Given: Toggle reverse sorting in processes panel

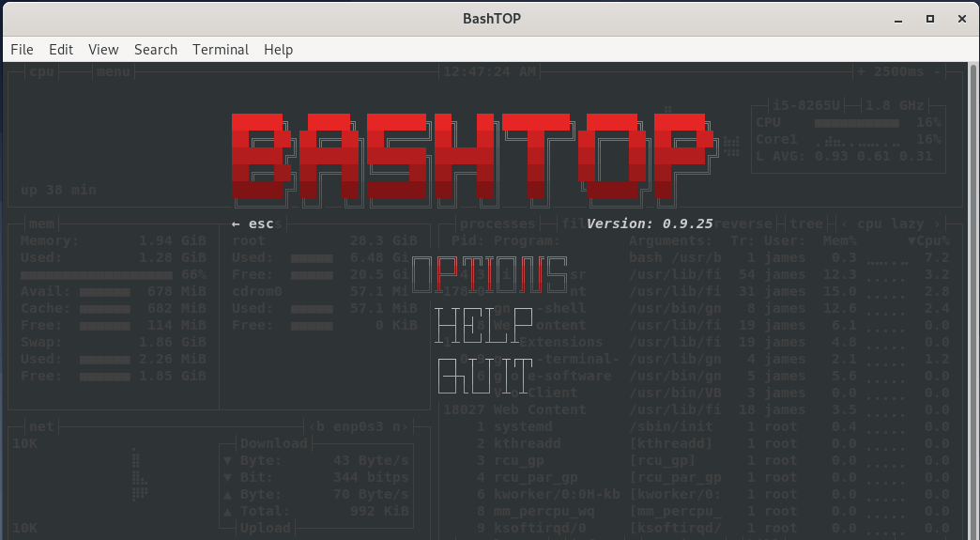Looking at the screenshot, I should coord(743,224).
